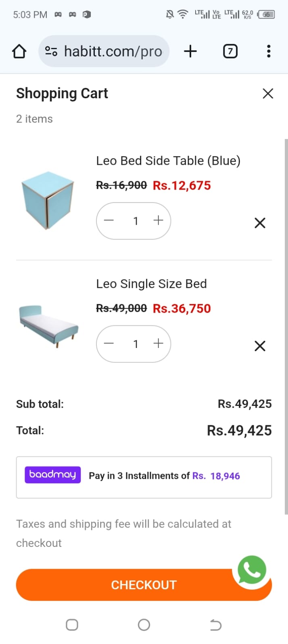View the Leo Bed Side Table thumbnail
The width and height of the screenshot is (288, 644).
point(48,200)
